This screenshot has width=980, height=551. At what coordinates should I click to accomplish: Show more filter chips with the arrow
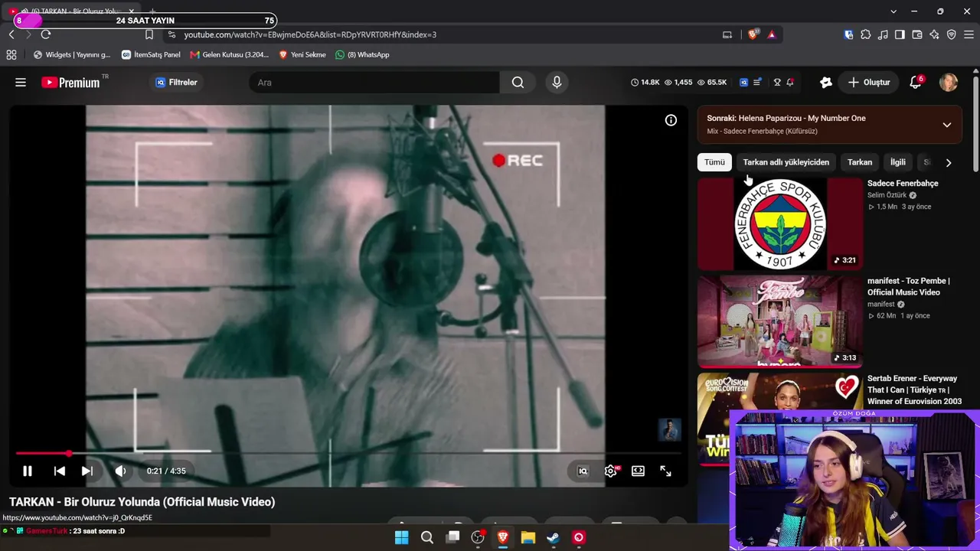949,163
